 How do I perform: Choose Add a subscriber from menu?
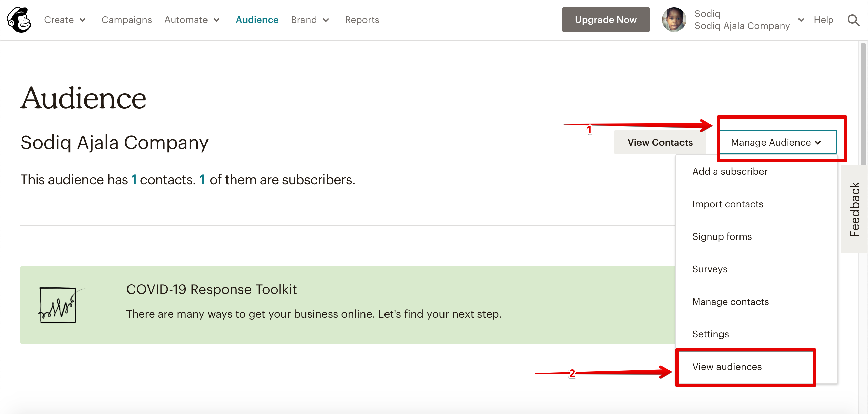730,171
